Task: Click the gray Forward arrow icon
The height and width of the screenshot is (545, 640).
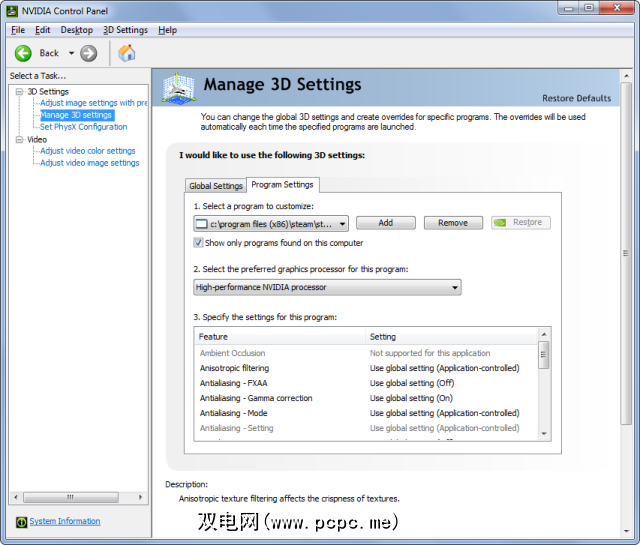Action: (89, 53)
